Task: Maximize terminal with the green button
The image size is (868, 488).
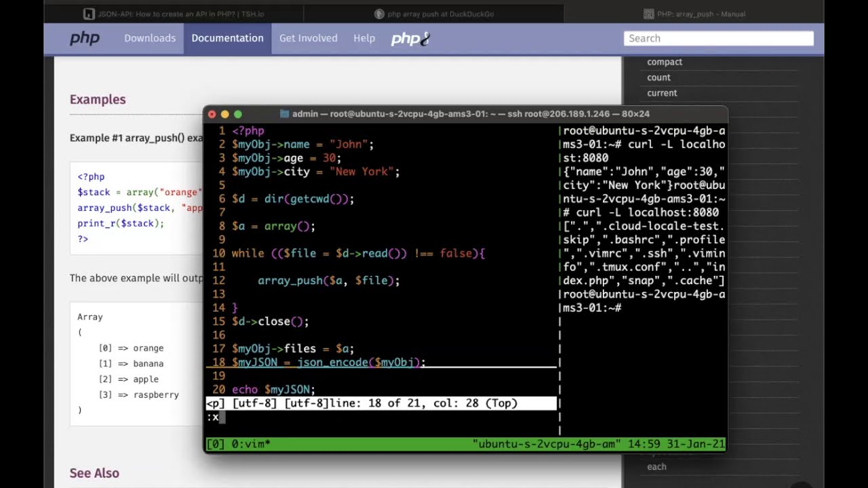Action: (237, 115)
